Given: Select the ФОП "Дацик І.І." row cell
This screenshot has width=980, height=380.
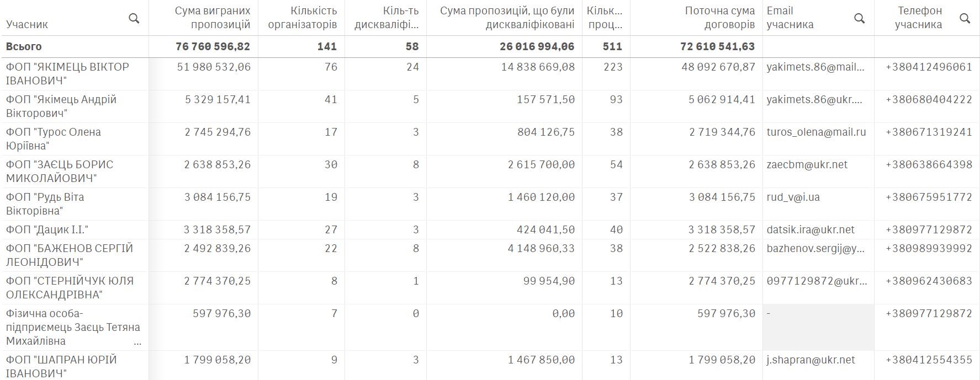Looking at the screenshot, I should (47, 229).
